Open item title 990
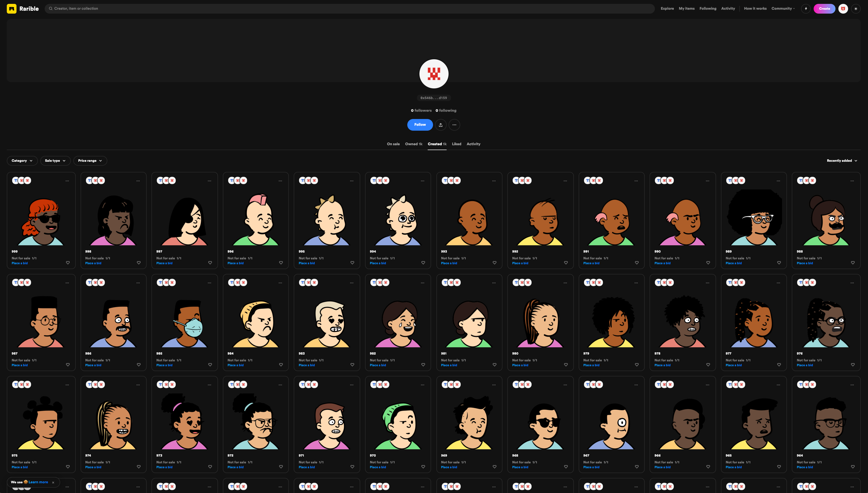Screen dimensions: 868x493 pos(658,252)
